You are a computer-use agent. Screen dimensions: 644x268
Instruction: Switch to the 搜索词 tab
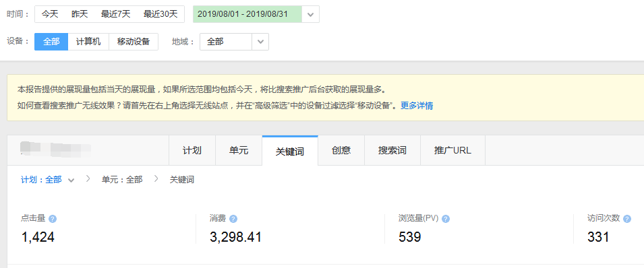click(392, 150)
